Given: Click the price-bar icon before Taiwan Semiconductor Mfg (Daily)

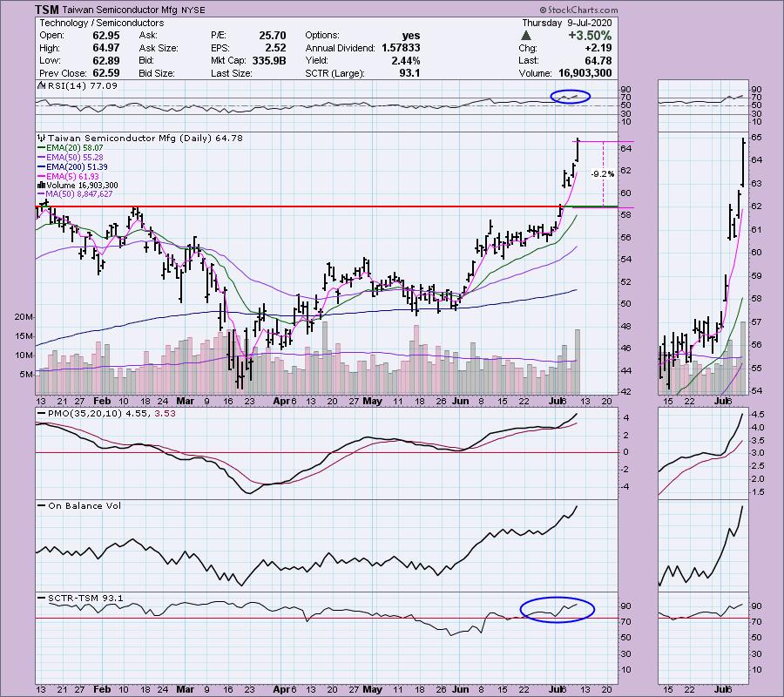Looking at the screenshot, I should pyautogui.click(x=42, y=138).
